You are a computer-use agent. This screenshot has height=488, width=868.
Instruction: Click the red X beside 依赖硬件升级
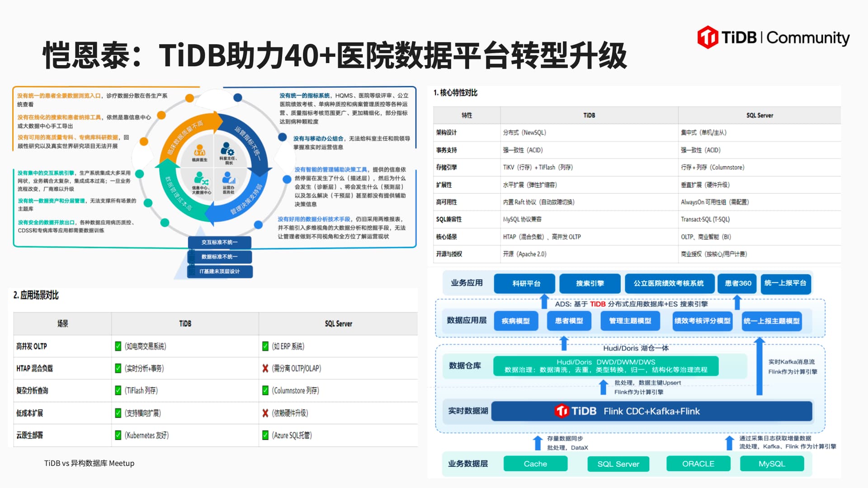tap(265, 413)
